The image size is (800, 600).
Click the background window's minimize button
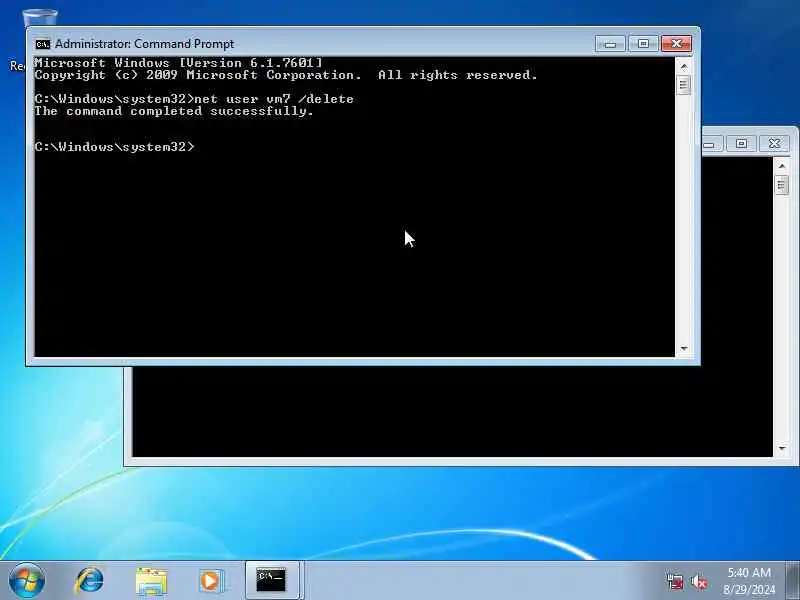[711, 145]
